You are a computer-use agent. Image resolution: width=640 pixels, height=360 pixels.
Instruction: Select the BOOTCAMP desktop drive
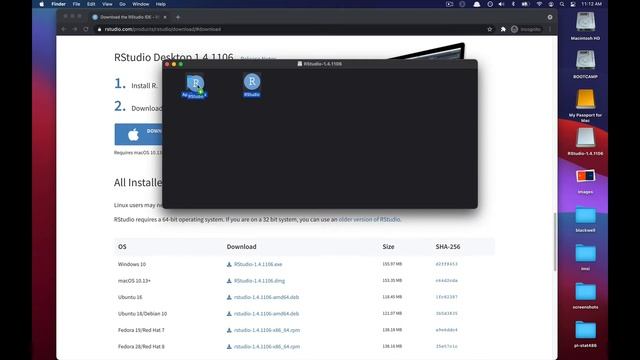click(x=585, y=64)
